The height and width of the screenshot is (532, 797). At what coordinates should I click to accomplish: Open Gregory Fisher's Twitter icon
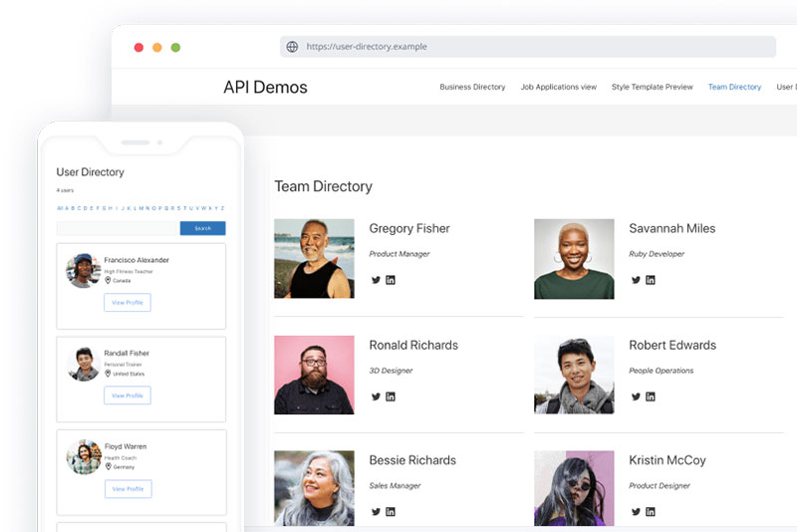[x=376, y=280]
